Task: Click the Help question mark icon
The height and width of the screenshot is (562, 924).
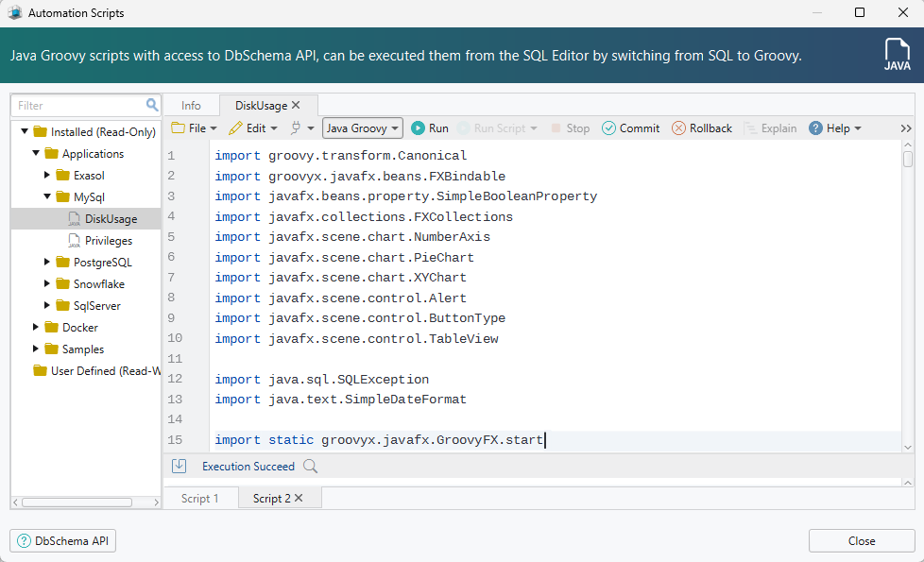Action: pyautogui.click(x=815, y=128)
